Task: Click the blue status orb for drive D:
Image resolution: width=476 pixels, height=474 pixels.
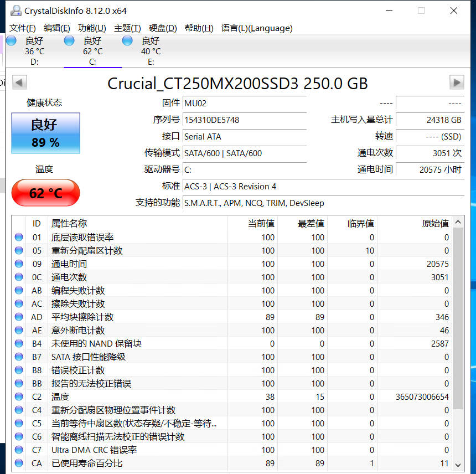Action: pyautogui.click(x=11, y=40)
